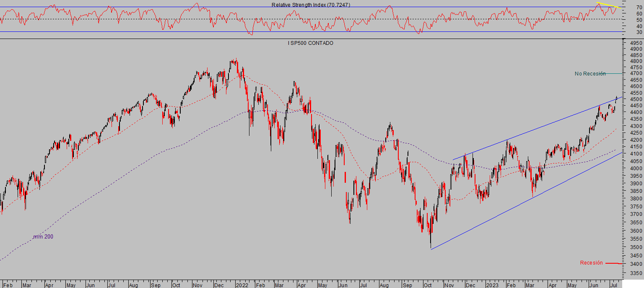Click the 4950 price axis value
644x288 pixels.
[x=636, y=43]
